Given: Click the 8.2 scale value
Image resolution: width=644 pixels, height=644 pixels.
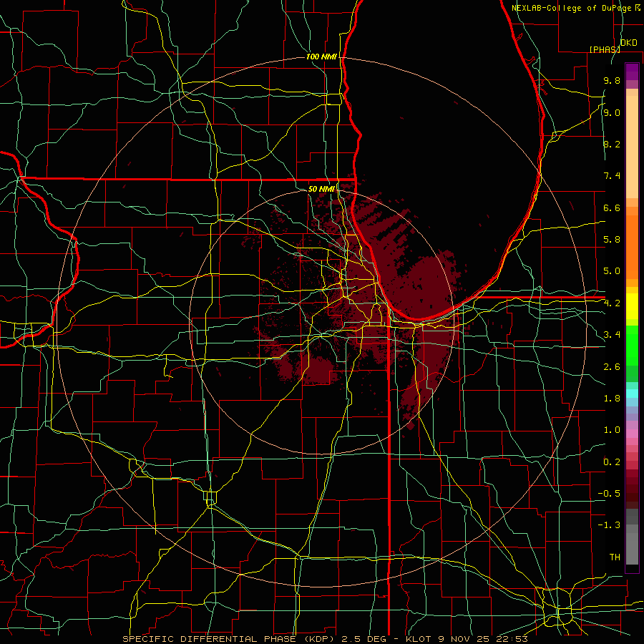Looking at the screenshot, I should tap(612, 144).
